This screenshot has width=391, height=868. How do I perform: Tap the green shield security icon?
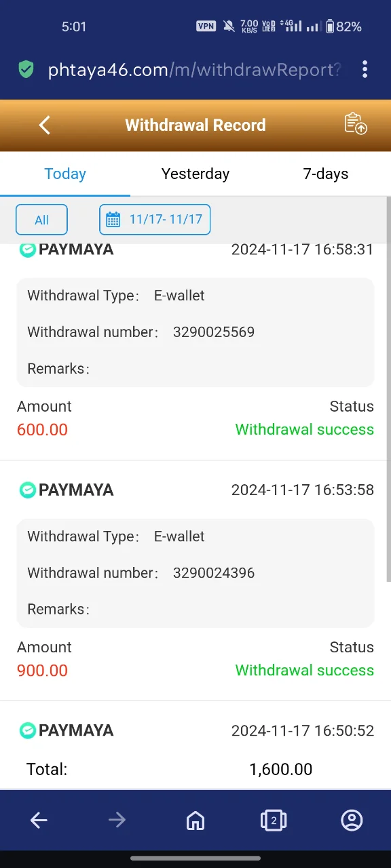[26, 69]
